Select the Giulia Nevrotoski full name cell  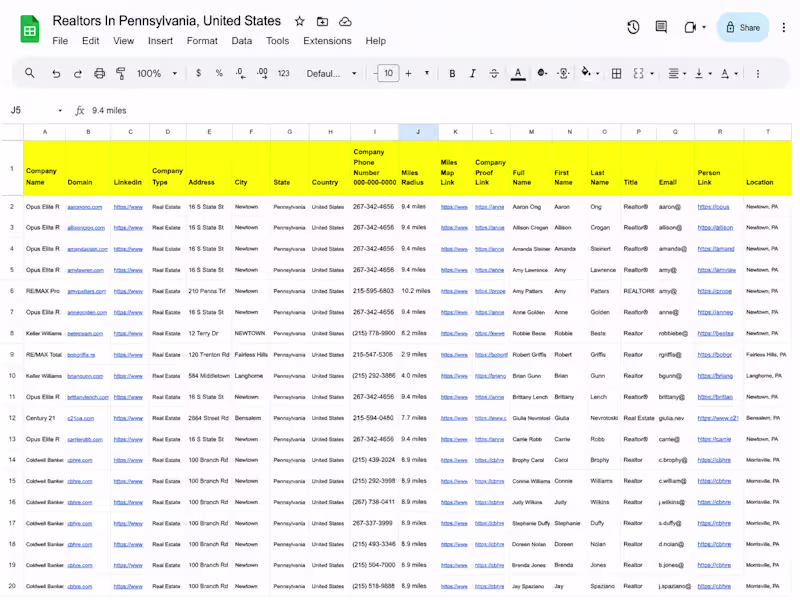[531, 418]
